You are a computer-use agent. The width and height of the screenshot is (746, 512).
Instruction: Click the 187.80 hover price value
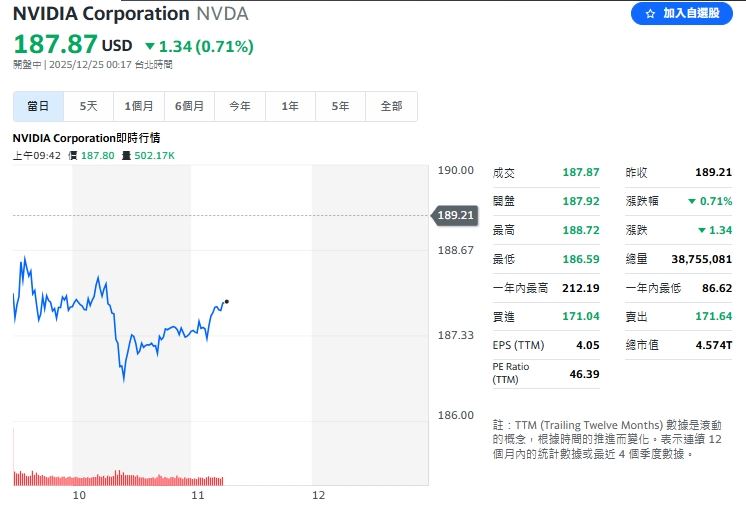click(x=98, y=156)
